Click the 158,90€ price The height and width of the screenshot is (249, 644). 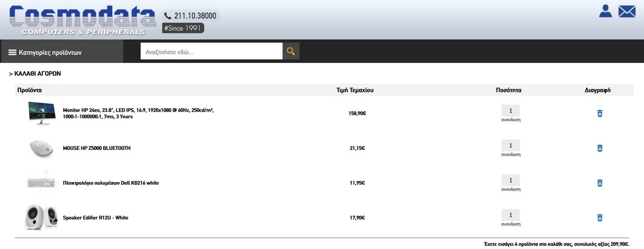(x=357, y=113)
